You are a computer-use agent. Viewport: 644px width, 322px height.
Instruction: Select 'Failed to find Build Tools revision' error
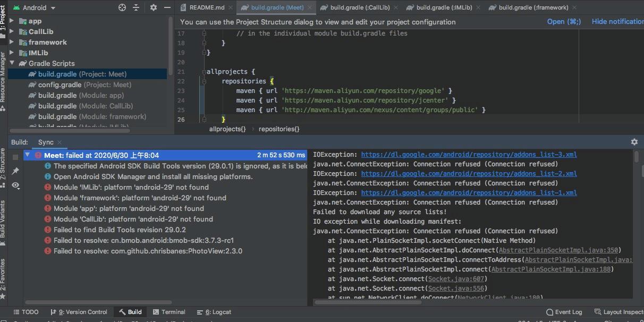[115, 230]
